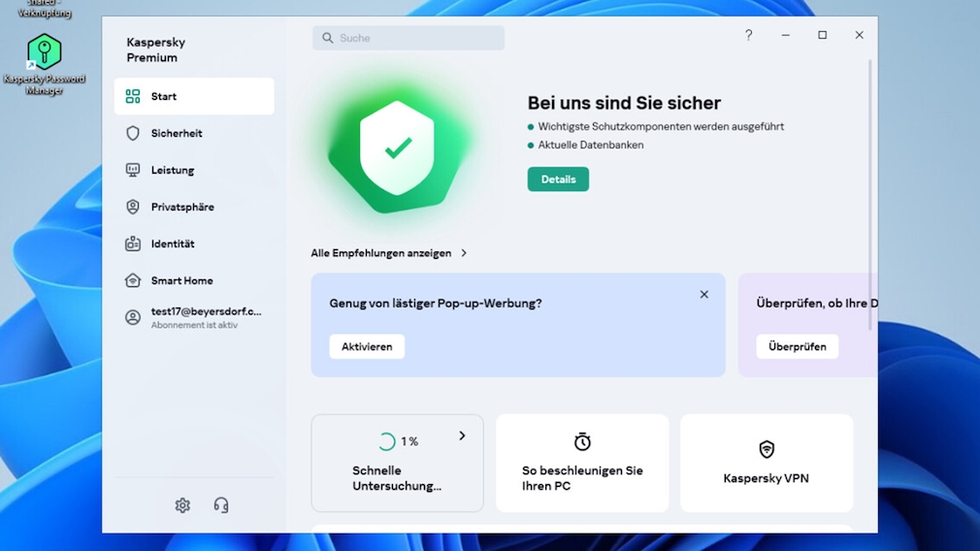Click the search magnifier icon
980x551 pixels.
tap(328, 38)
